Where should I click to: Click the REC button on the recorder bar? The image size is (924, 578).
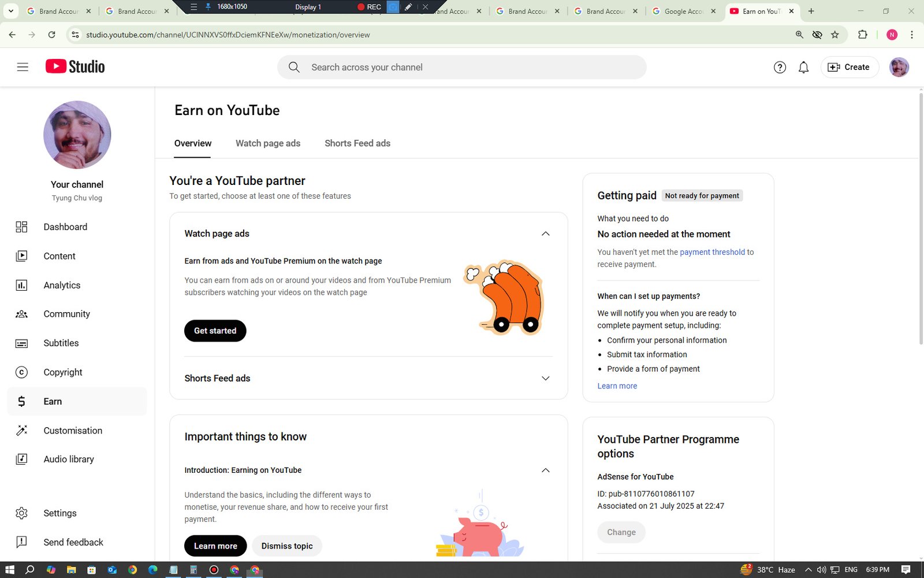pos(369,7)
